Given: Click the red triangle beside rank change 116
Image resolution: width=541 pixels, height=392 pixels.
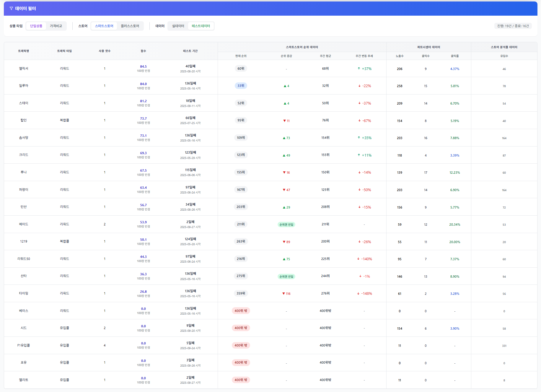Looking at the screenshot, I should (x=284, y=294).
